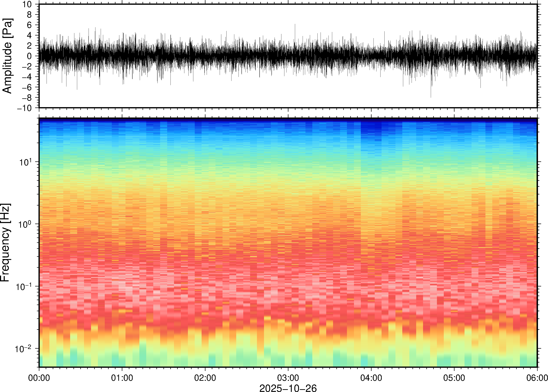Click the 02:00 time axis label
Screen dimensions: 548x392
coord(205,378)
